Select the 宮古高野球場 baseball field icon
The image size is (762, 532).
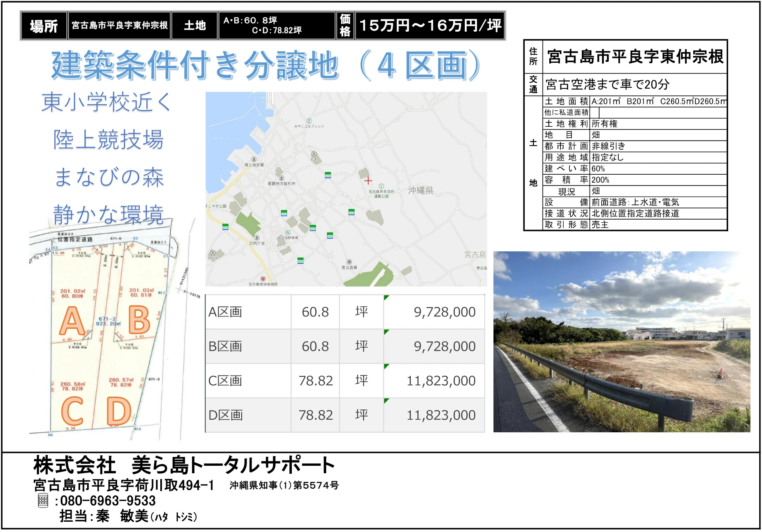[x=288, y=233]
